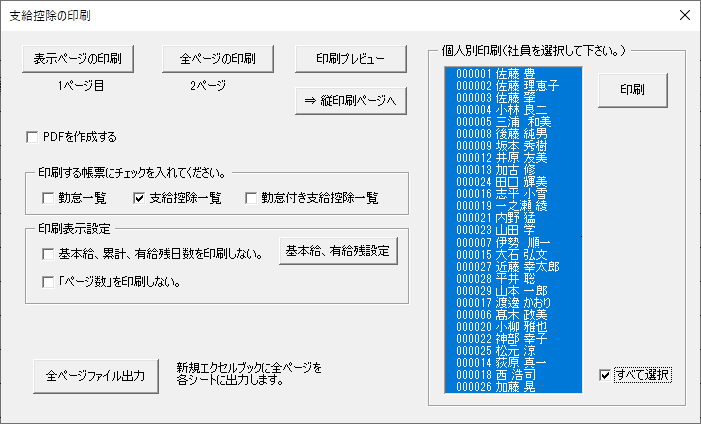Open 印刷プレビュー
The height and width of the screenshot is (424, 701).
(x=350, y=59)
